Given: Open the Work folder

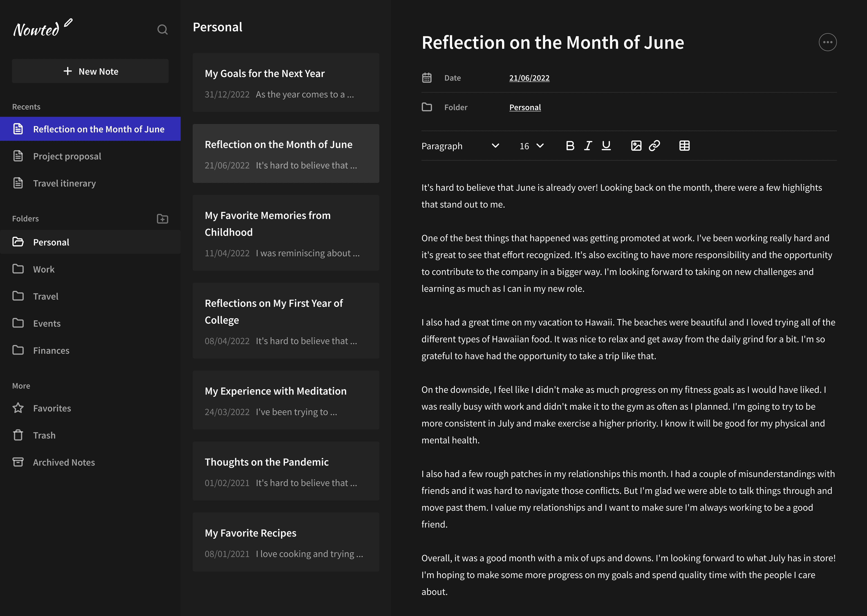Looking at the screenshot, I should (44, 269).
